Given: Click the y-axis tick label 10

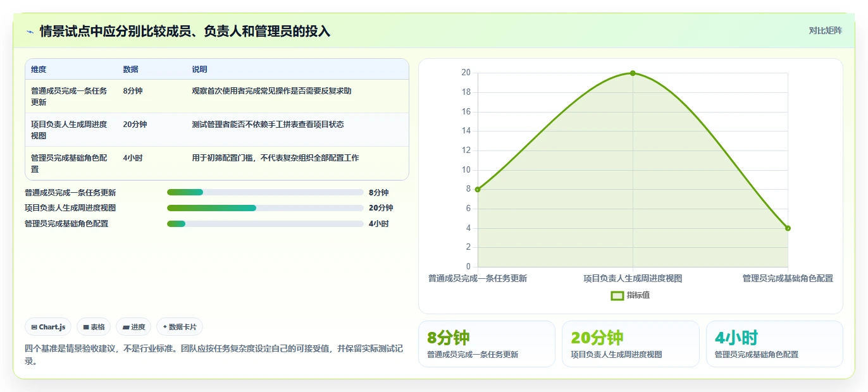Looking at the screenshot, I should pyautogui.click(x=466, y=169).
